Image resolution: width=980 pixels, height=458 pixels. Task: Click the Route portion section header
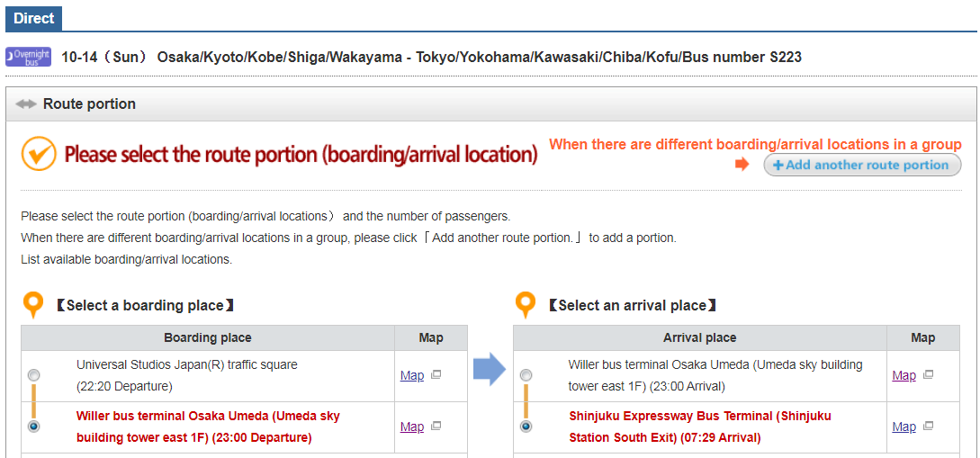pos(490,104)
